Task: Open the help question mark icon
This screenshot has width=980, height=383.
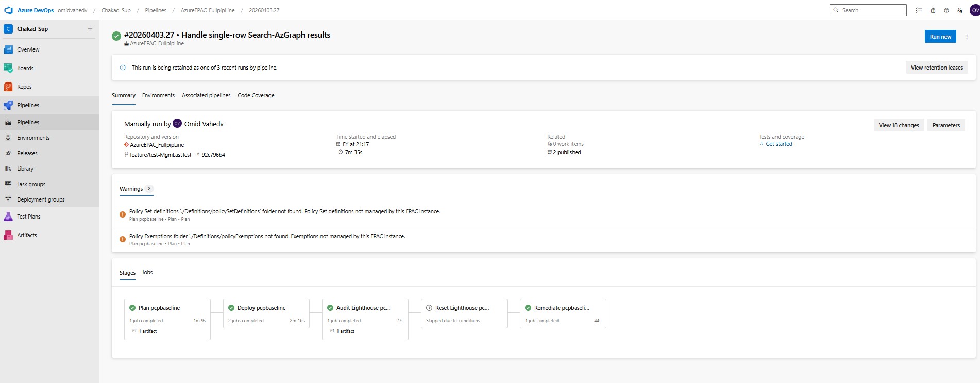Action: (947, 10)
